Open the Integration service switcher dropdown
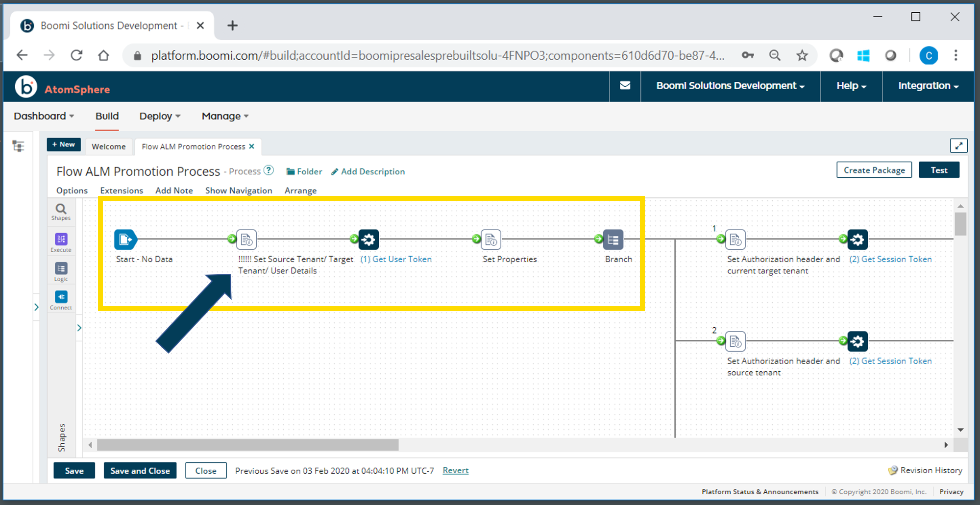This screenshot has height=505, width=980. point(928,86)
